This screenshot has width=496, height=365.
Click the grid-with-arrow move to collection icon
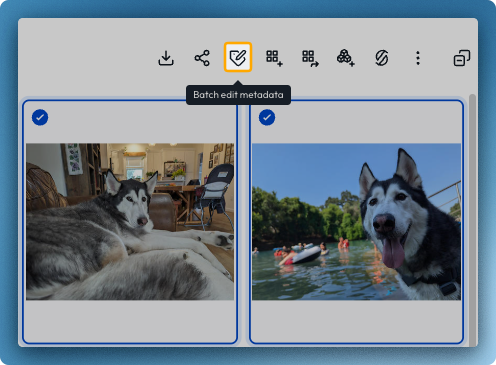coord(310,58)
